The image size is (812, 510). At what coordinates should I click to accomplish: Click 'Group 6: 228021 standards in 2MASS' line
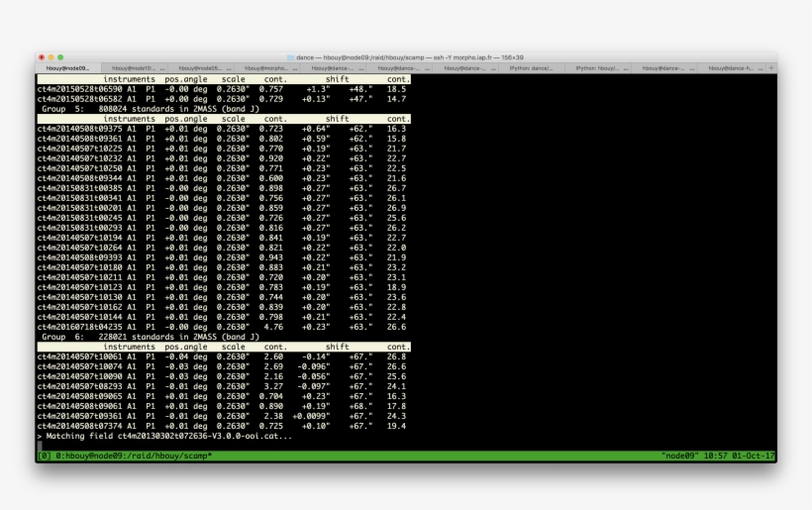pyautogui.click(x=151, y=337)
